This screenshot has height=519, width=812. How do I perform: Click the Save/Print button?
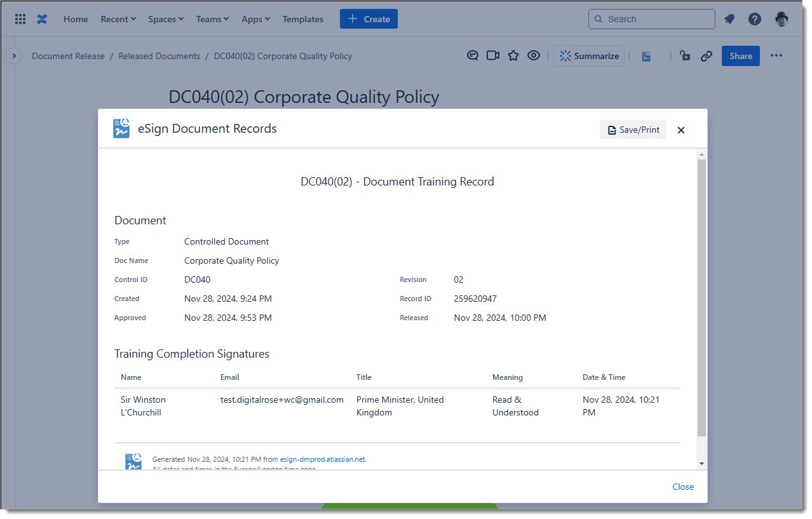[633, 130]
